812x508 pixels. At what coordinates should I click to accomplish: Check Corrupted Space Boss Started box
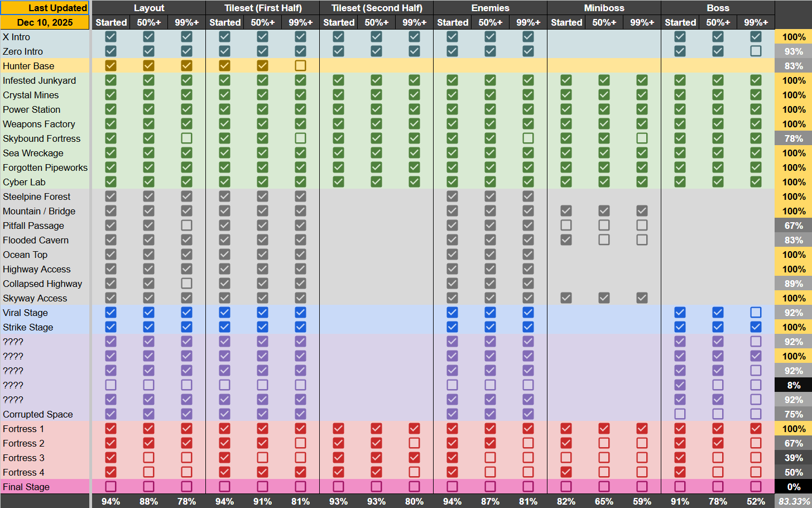(680, 414)
